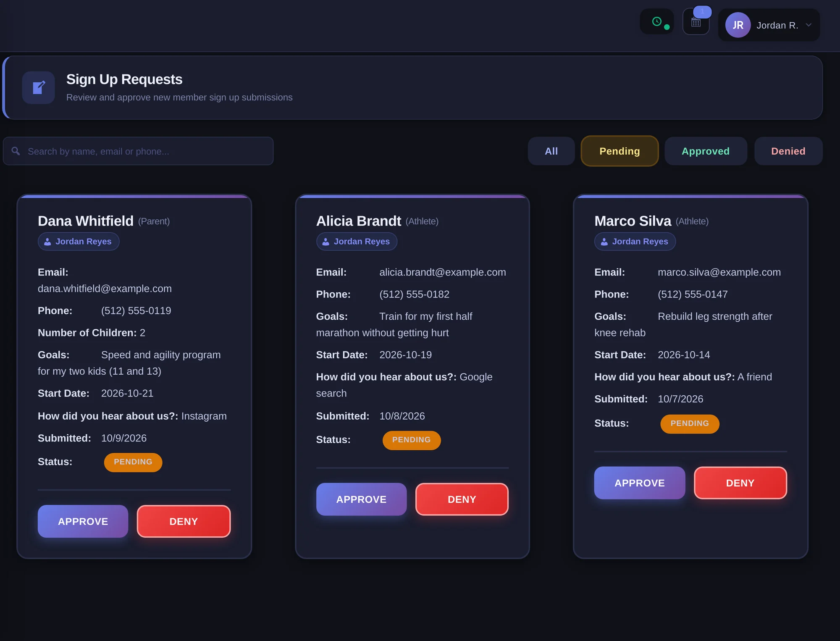
Task: Click the green clock status icon
Action: click(x=657, y=21)
